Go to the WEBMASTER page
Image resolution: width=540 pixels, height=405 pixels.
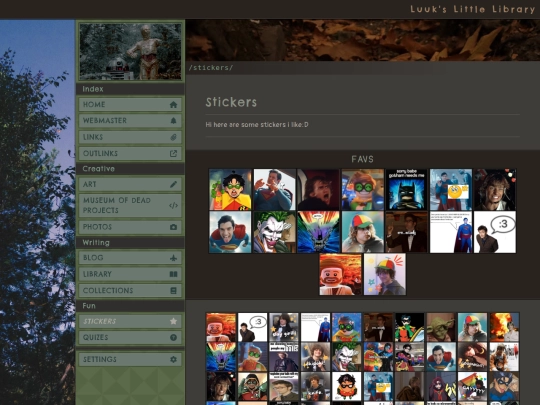click(x=130, y=121)
